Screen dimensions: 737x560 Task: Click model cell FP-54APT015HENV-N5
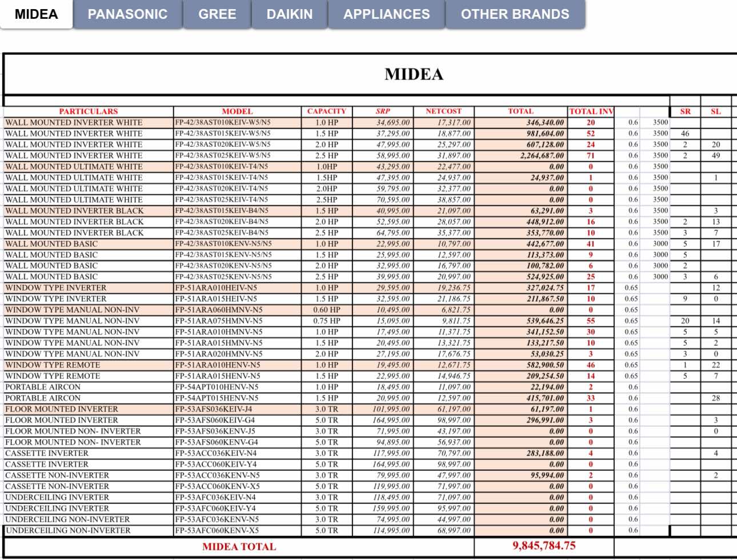click(x=237, y=398)
